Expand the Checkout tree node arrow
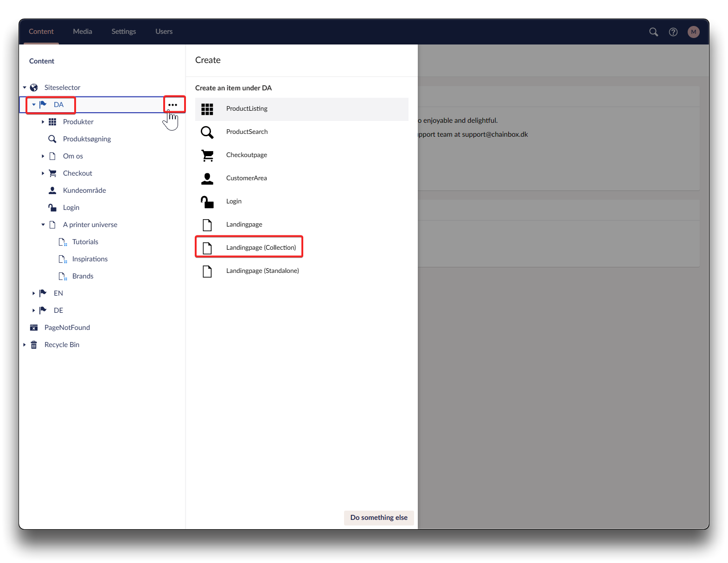 pyautogui.click(x=43, y=173)
